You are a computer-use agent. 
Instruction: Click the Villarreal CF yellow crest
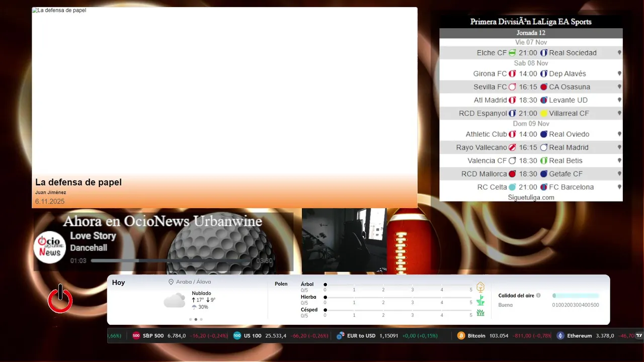[543, 113]
